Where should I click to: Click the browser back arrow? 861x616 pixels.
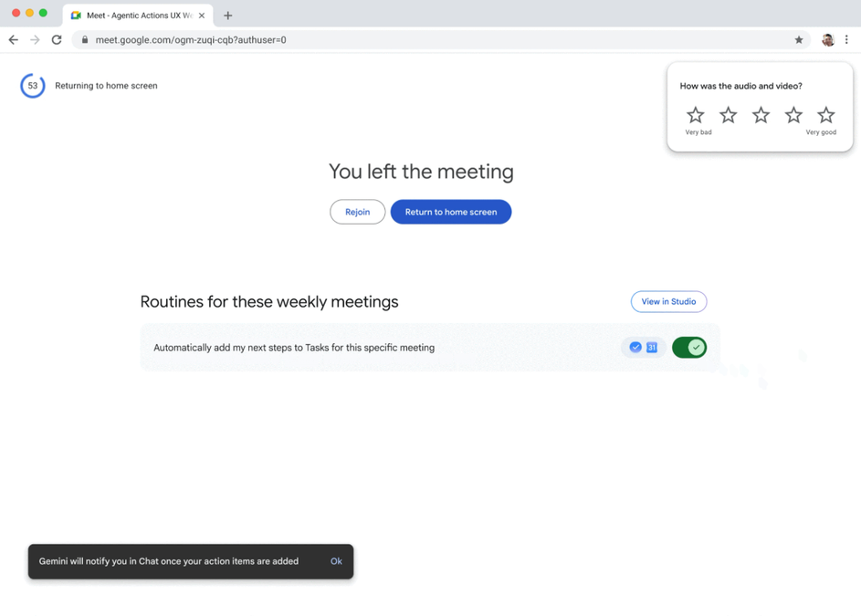pyautogui.click(x=14, y=39)
